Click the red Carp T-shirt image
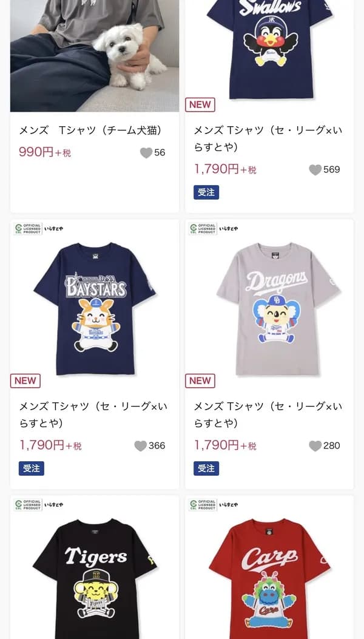The width and height of the screenshot is (364, 639). 268,576
